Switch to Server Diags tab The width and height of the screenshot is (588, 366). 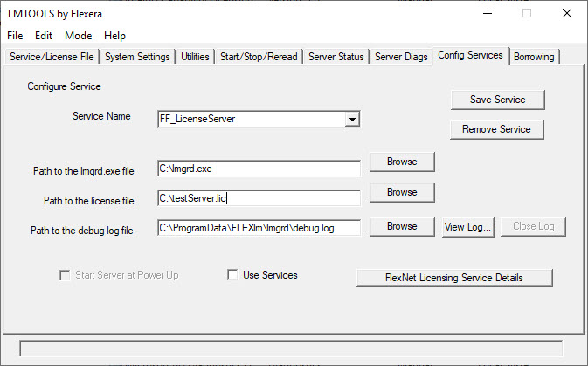coord(401,57)
